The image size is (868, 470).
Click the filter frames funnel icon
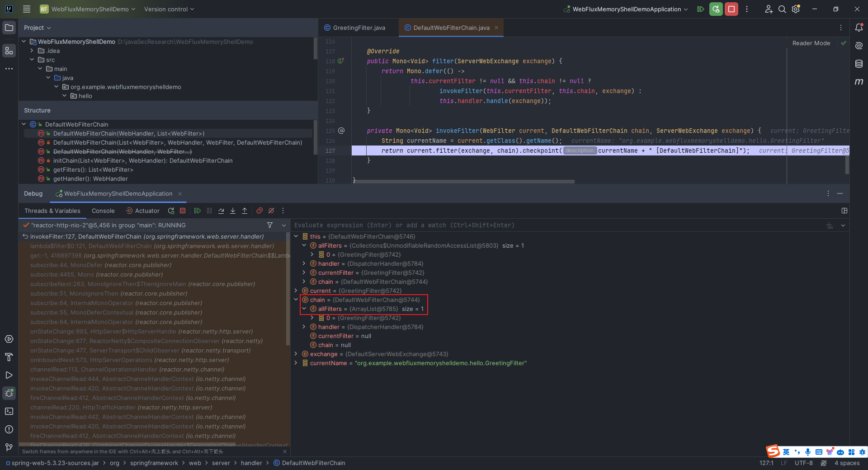coord(270,225)
